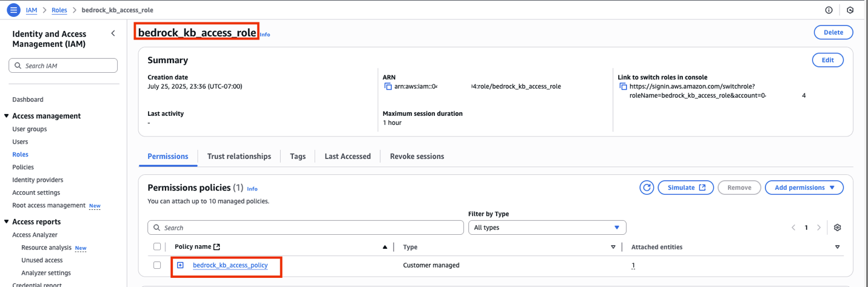Open the Add permissions dropdown
Screen dimensions: 868x287
(804, 187)
